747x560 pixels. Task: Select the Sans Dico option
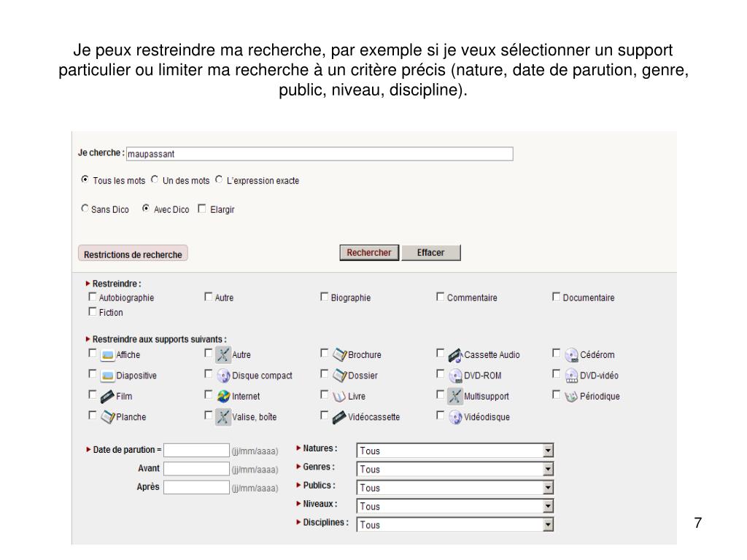click(x=85, y=208)
